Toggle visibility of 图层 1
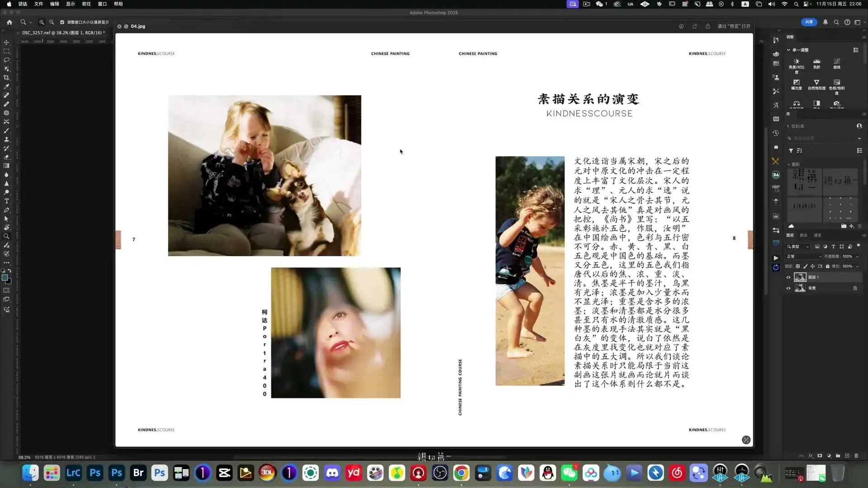This screenshot has height=488, width=868. click(x=788, y=277)
